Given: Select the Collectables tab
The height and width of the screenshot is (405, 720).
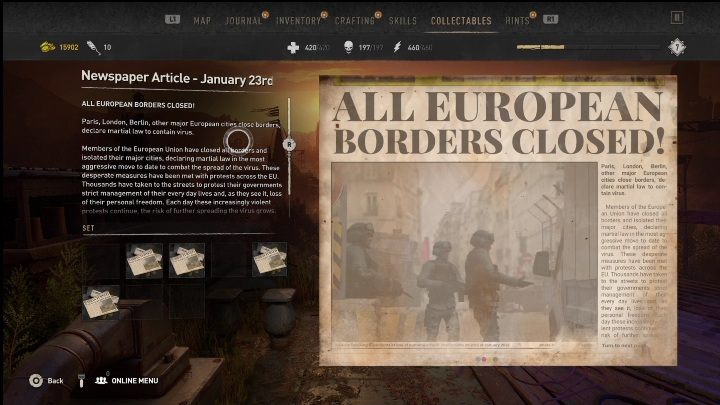Looking at the screenshot, I should click(461, 21).
